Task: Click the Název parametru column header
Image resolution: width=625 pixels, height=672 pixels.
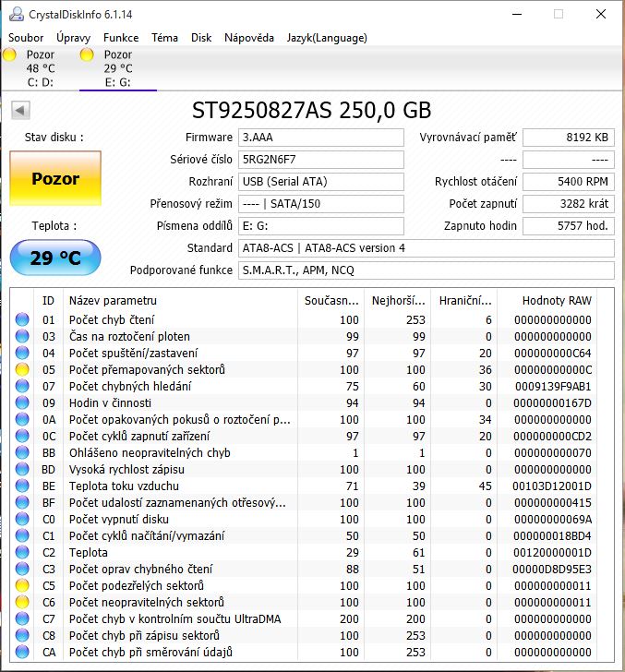Action: coord(180,300)
